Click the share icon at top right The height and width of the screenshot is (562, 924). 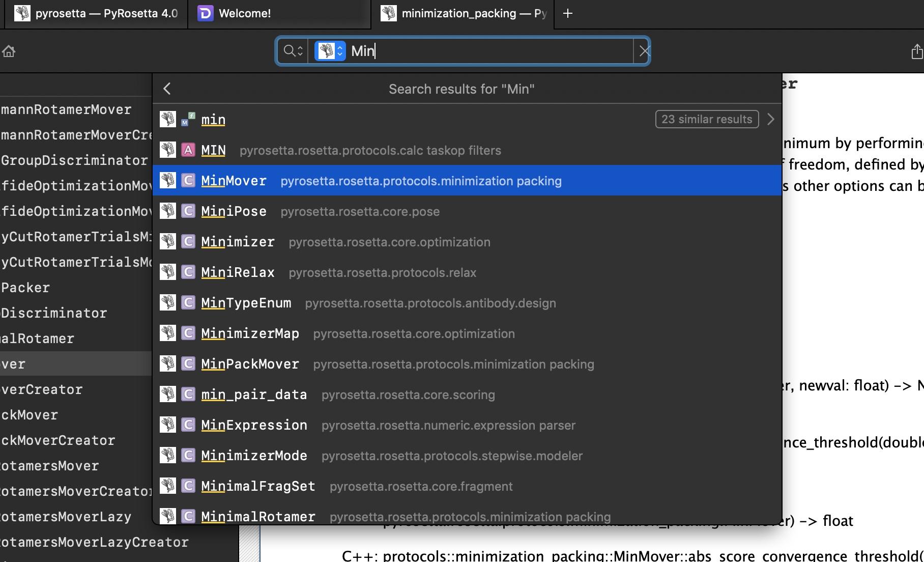point(916,51)
